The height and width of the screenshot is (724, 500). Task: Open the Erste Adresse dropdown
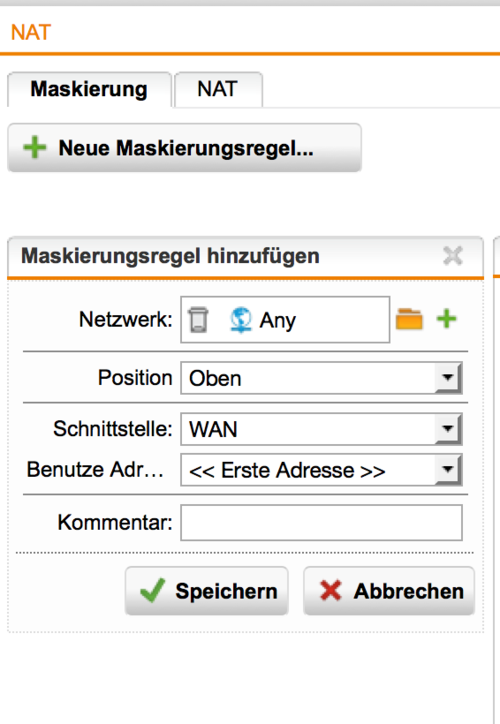pyautogui.click(x=321, y=470)
